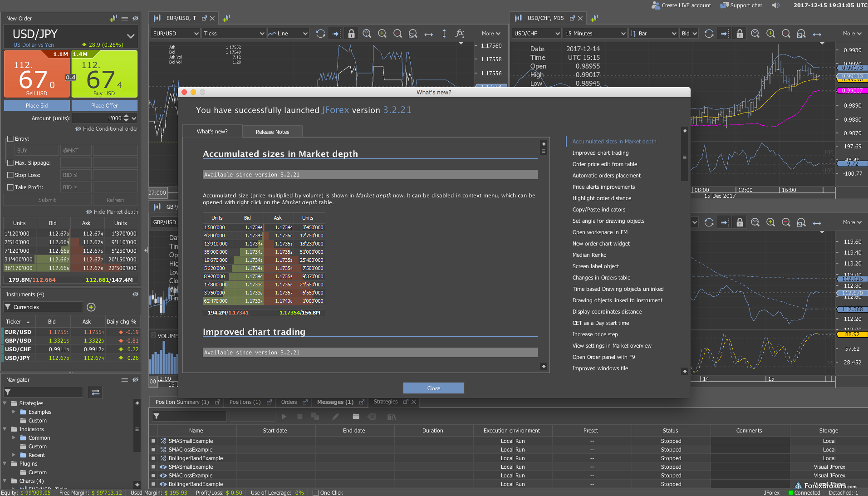Click the play icon in Strategies toolbar
The height and width of the screenshot is (496, 868).
(x=284, y=417)
